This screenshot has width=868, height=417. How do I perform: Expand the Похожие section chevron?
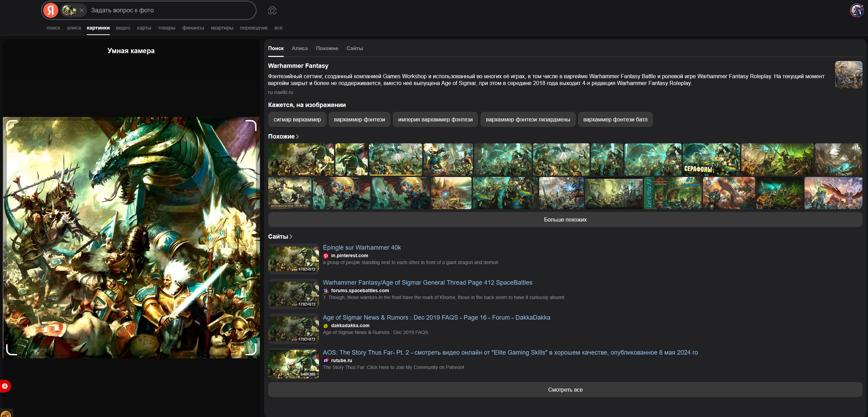[297, 136]
